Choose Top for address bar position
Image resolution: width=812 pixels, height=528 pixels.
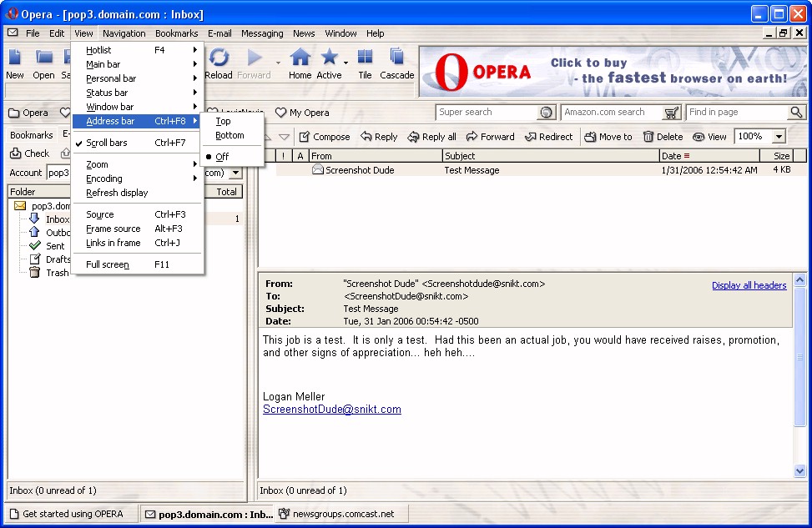click(223, 121)
